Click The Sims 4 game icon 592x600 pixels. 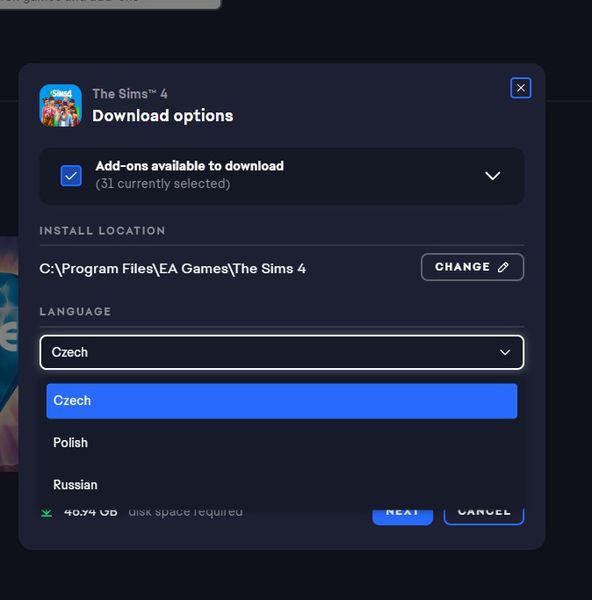coord(60,106)
